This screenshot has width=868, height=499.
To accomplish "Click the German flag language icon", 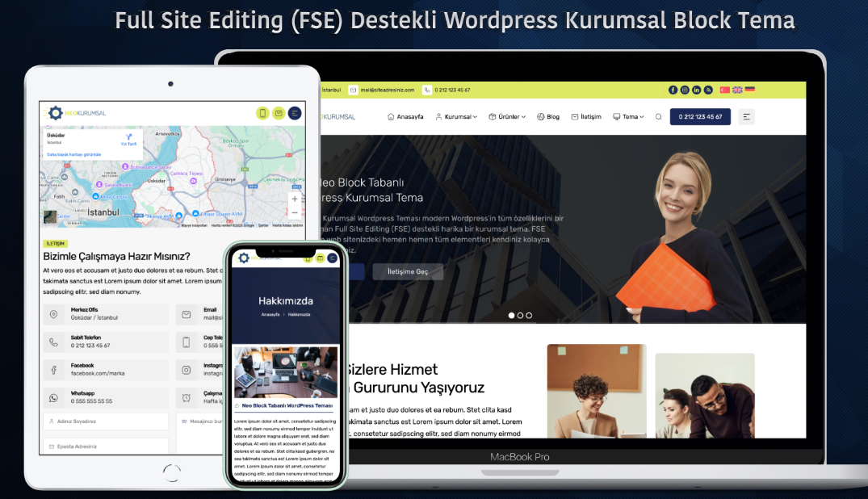I will pos(749,90).
